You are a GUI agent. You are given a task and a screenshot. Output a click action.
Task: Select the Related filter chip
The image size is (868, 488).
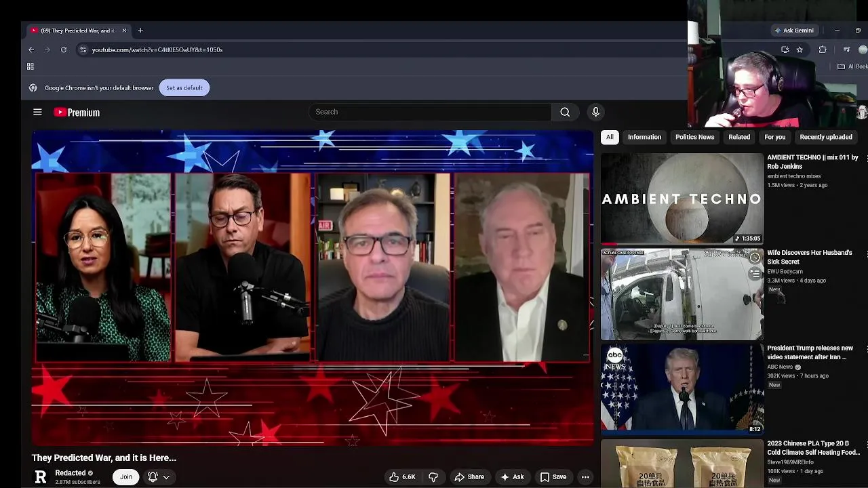tap(739, 137)
